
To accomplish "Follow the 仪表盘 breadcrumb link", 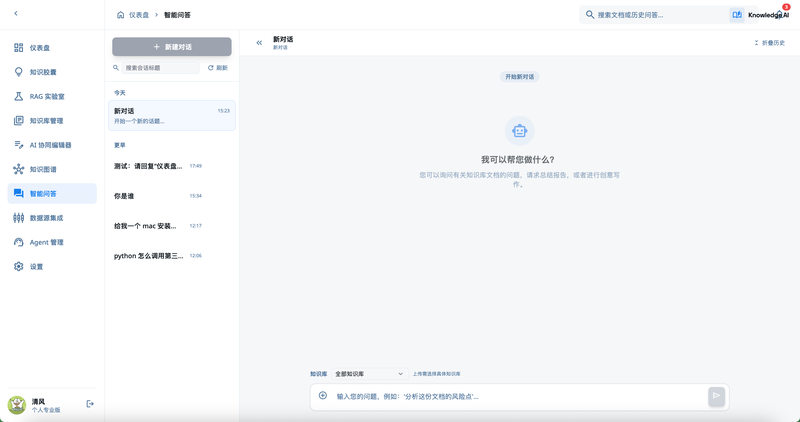I will (x=139, y=15).
